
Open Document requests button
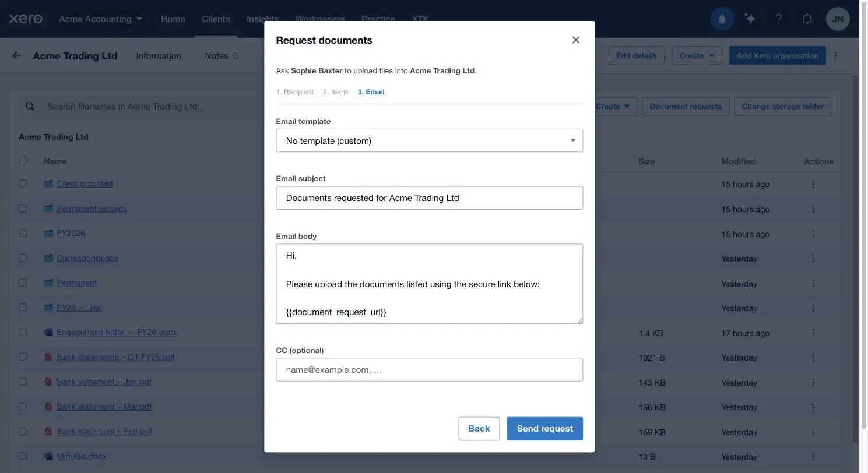tap(685, 107)
